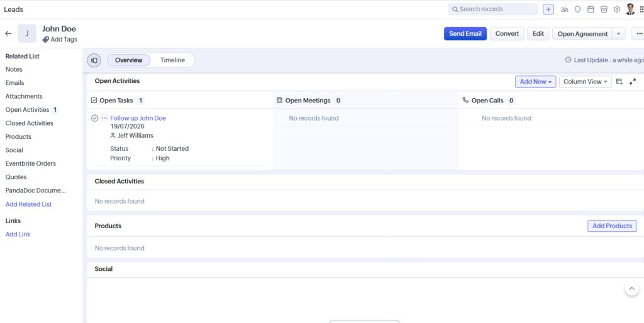This screenshot has height=323, width=644.
Task: Open the calendar icon in top bar
Action: 591,9
